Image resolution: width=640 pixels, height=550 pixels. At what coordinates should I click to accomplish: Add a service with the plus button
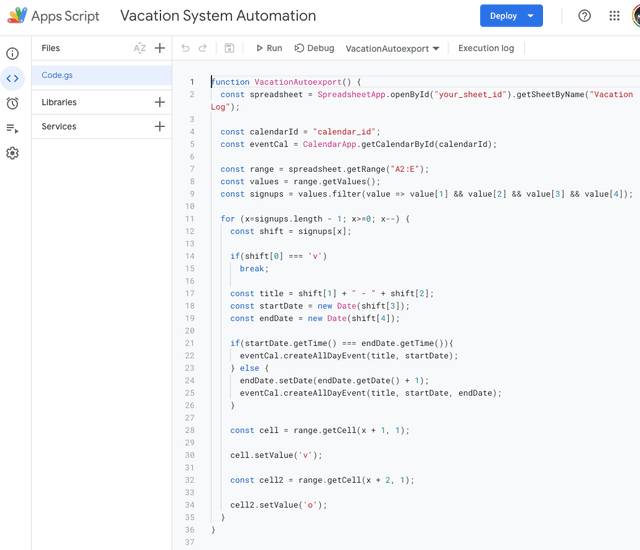(x=160, y=127)
